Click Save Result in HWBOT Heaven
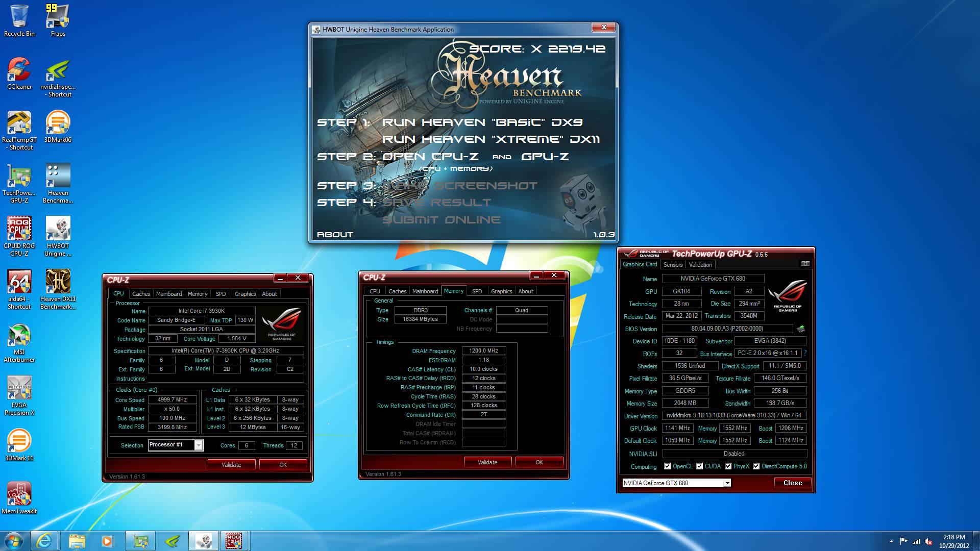This screenshot has width=980, height=551. pos(436,203)
